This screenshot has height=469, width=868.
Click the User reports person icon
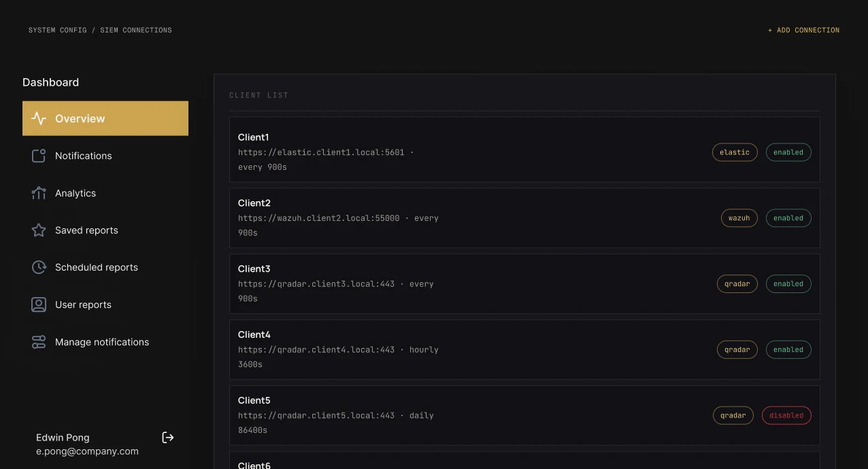coord(39,305)
